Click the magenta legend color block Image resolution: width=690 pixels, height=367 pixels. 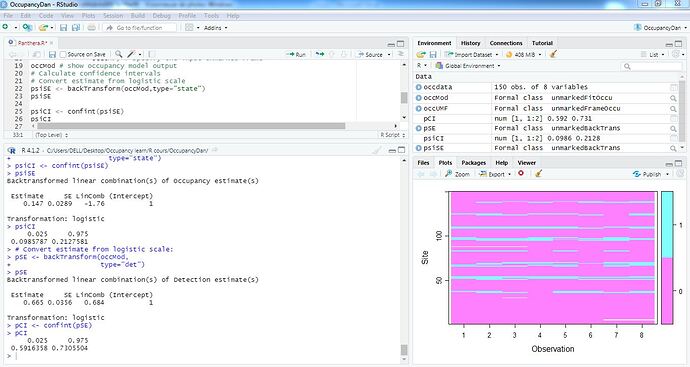click(667, 290)
